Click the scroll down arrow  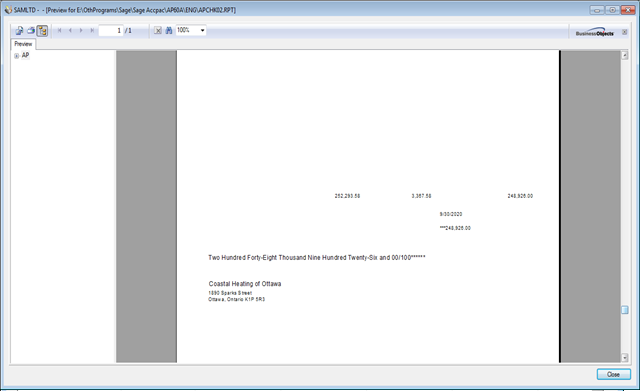click(625, 358)
